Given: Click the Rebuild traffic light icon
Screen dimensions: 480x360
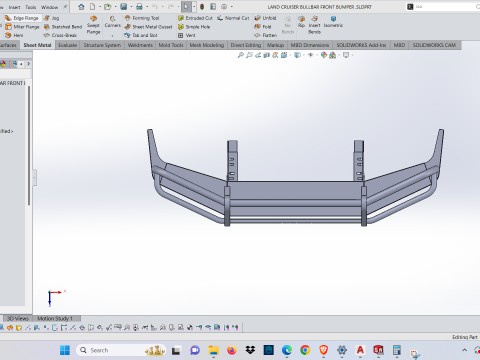Looking at the screenshot, I should point(202,7).
